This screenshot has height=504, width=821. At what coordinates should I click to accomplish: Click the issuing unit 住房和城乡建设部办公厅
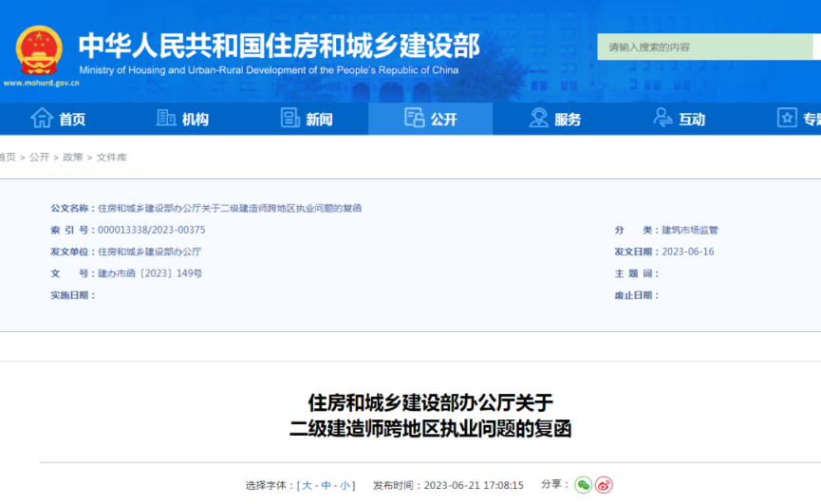pos(149,252)
